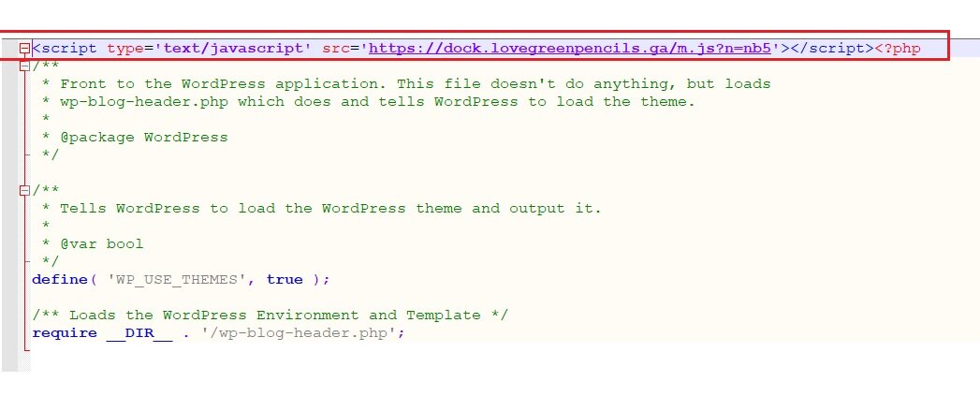Click the 'type' attribute name
Viewport: 980px width, 411px height.
[x=125, y=48]
